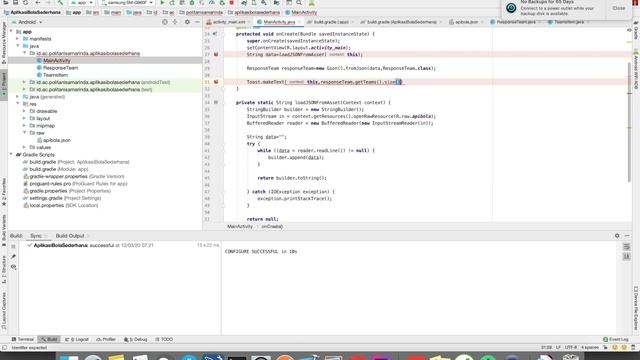Collapse the Gradle Scripts node
The image size is (640, 360).
click(x=11, y=154)
